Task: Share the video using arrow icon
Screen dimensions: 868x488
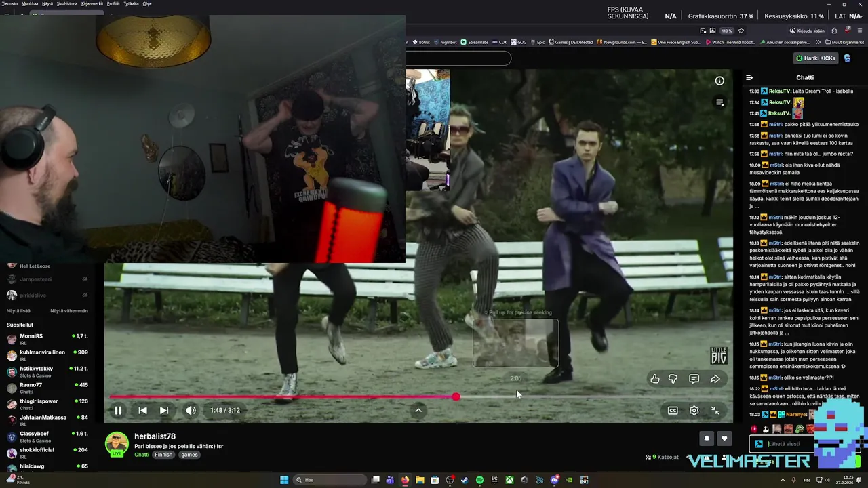Action: 715,379
